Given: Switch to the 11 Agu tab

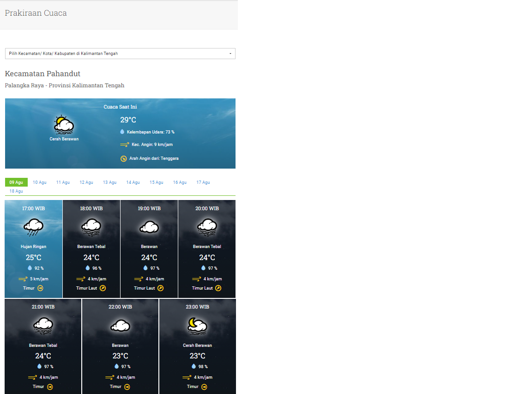Looking at the screenshot, I should point(63,182).
